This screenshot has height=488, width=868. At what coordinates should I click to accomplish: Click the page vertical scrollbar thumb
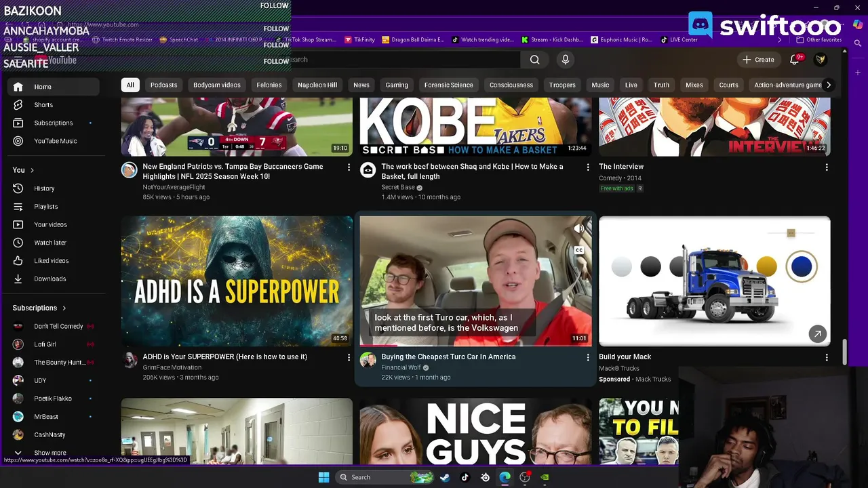tap(844, 352)
